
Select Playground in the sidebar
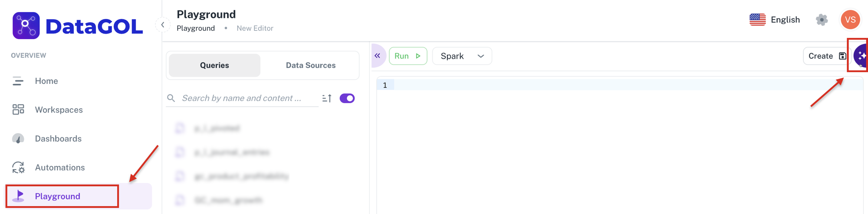[x=79, y=196]
